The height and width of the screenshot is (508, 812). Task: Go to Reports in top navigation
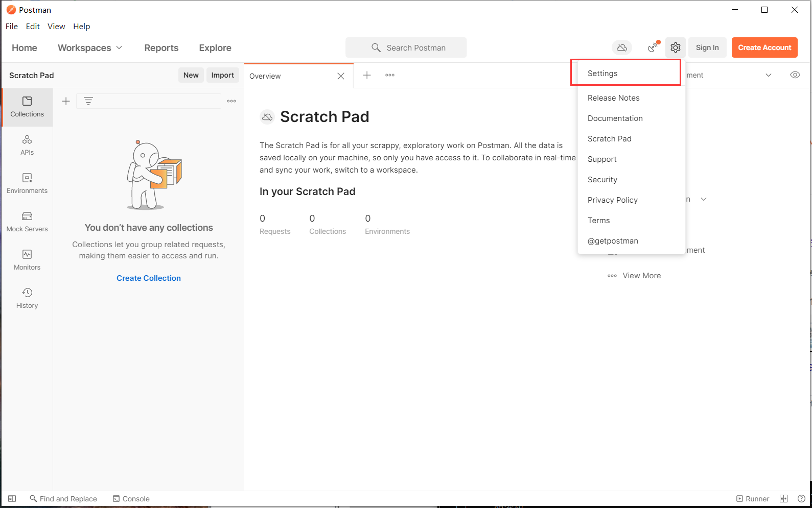coord(161,47)
